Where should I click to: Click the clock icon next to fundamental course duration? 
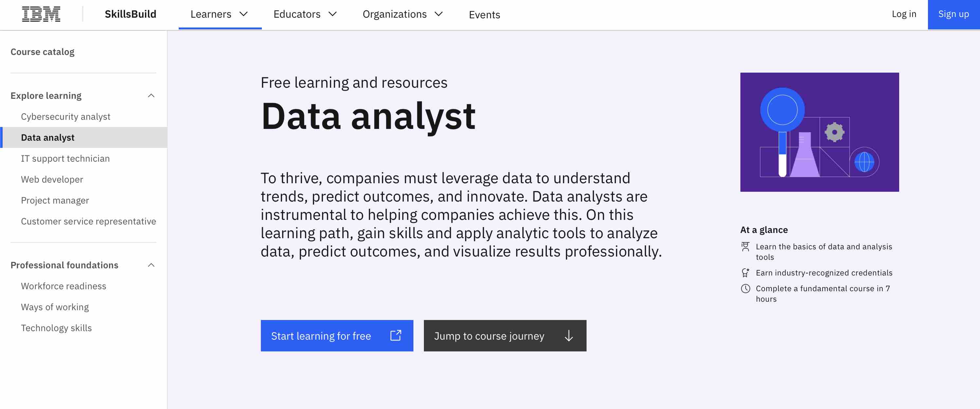746,288
